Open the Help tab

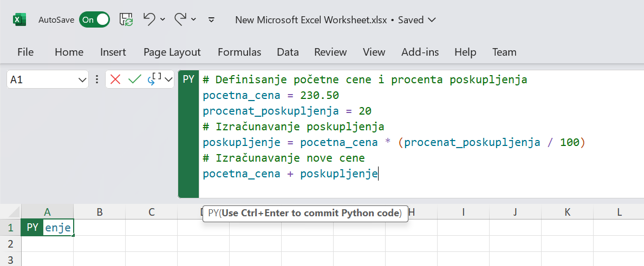465,52
